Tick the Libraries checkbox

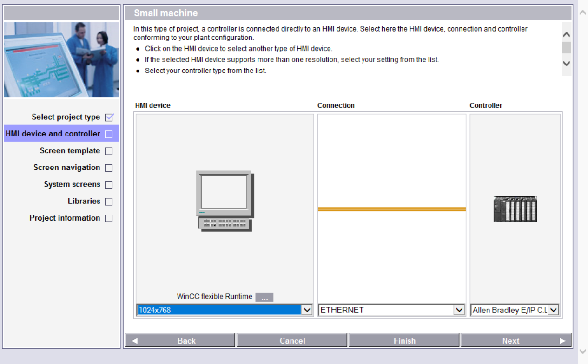click(109, 201)
